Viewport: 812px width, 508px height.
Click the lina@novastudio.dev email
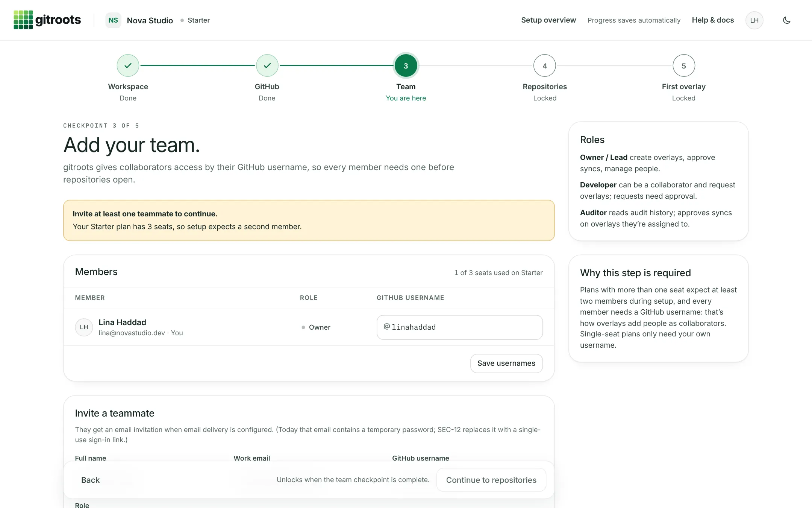[132, 333]
